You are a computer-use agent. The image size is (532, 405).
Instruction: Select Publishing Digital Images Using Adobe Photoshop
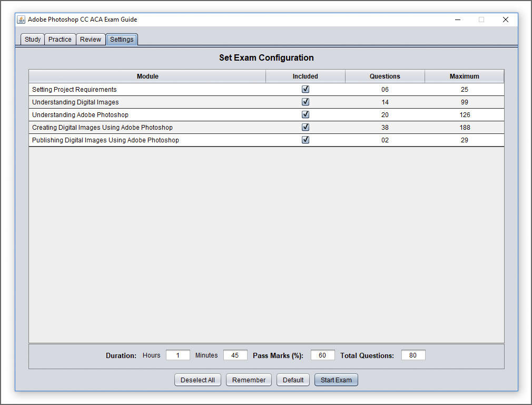[x=105, y=140]
